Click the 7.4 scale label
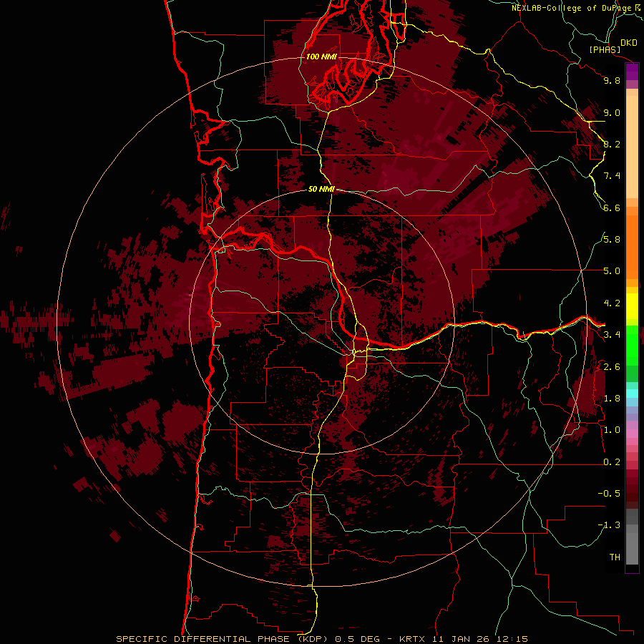Image resolution: width=644 pixels, height=644 pixels. (612, 176)
